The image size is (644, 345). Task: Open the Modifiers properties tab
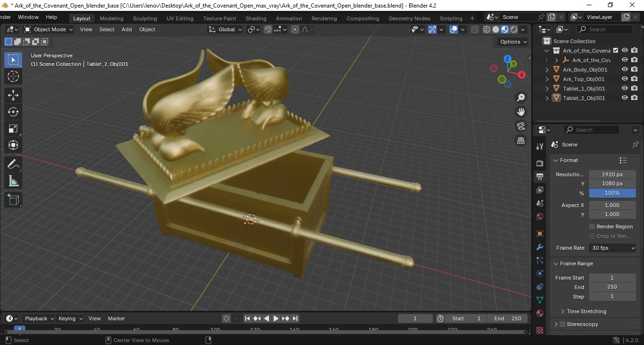tap(539, 247)
